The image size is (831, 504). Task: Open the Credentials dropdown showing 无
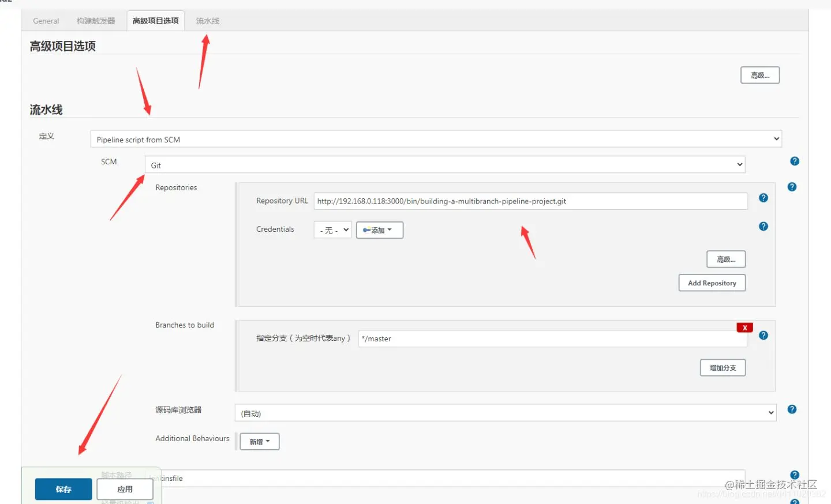click(x=332, y=230)
